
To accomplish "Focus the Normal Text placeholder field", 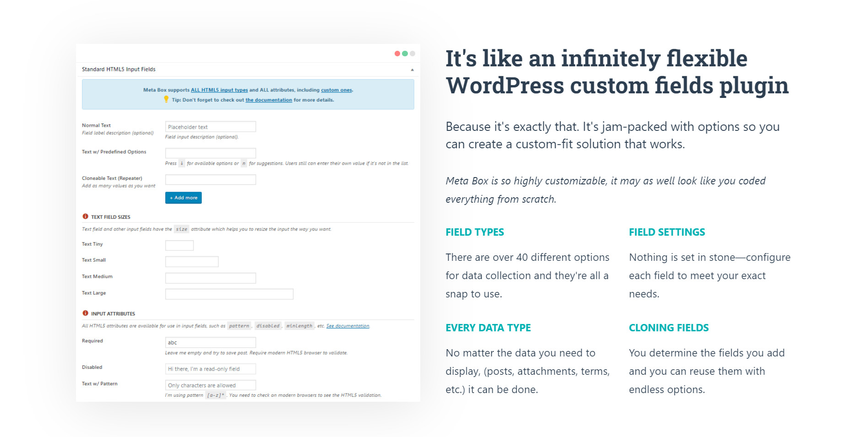I will pos(210,127).
